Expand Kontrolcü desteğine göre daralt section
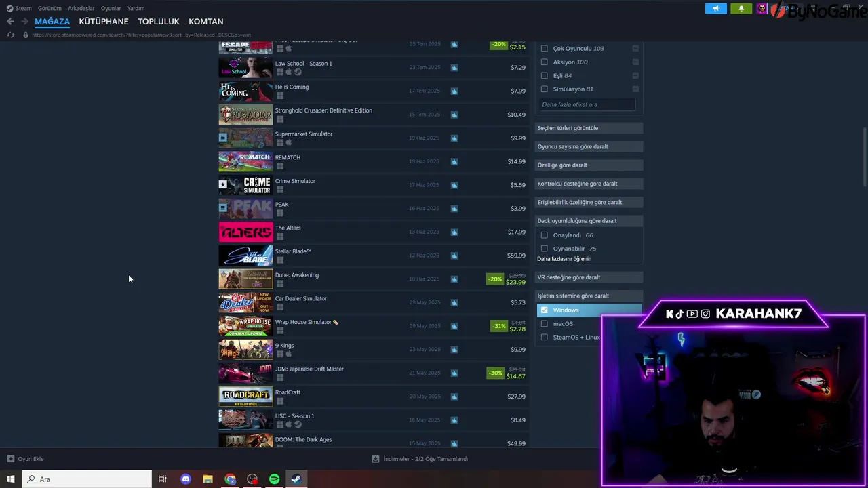Viewport: 868px width, 488px height. pyautogui.click(x=589, y=184)
